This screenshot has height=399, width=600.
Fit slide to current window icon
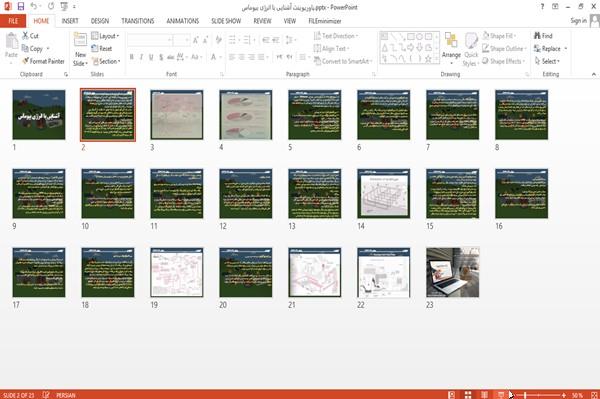tap(594, 395)
